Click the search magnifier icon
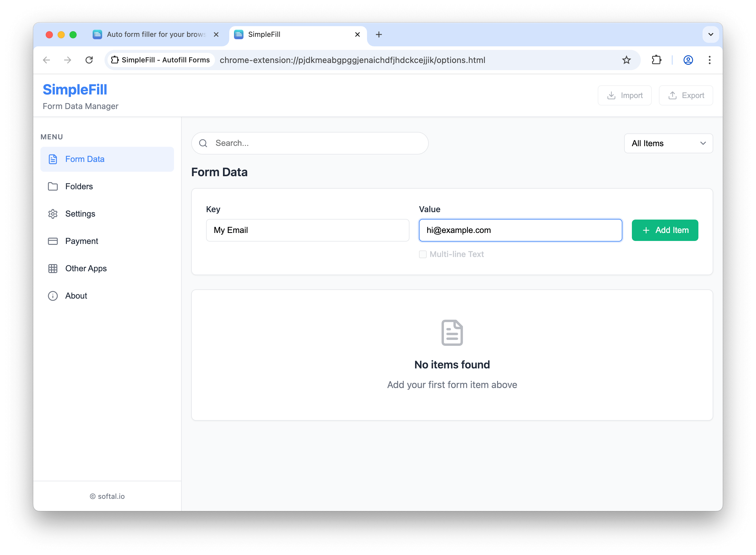Screen dimensions: 756x555 click(203, 143)
